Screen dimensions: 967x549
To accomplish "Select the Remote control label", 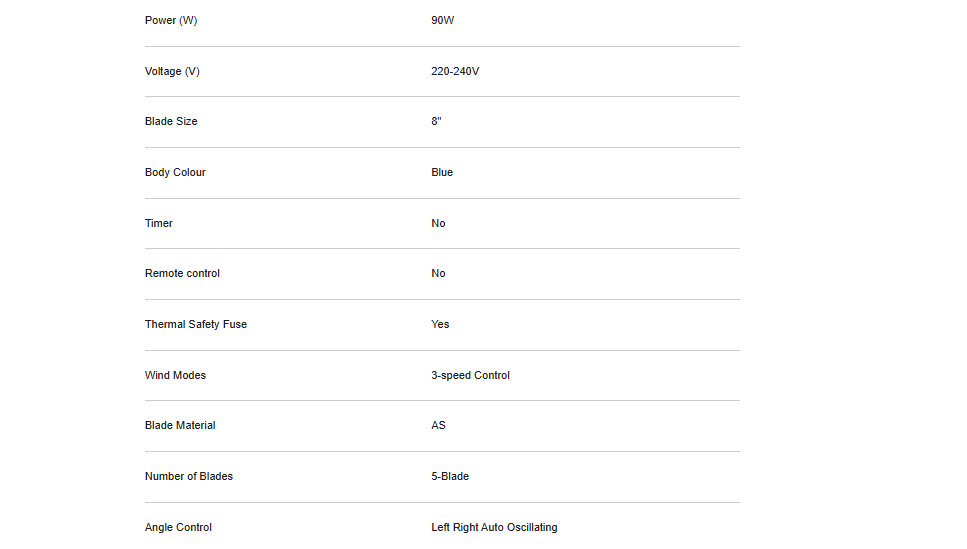I will (182, 273).
